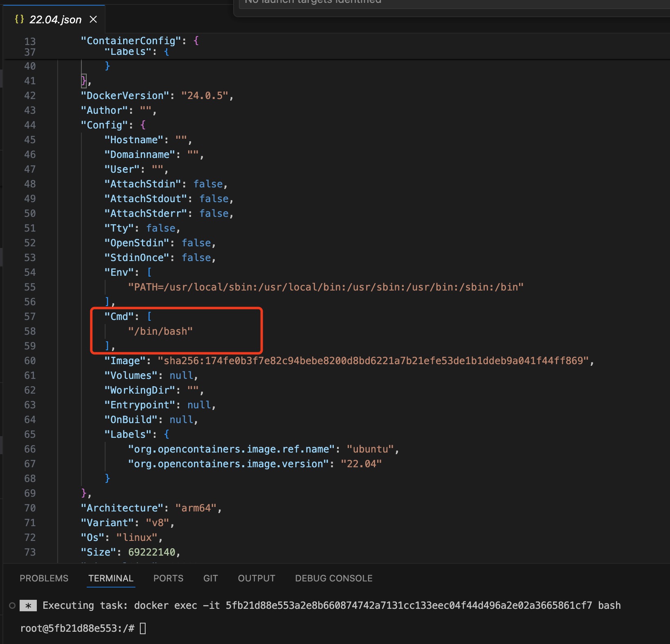Select the 22.04.json tab title
The height and width of the screenshot is (644, 670).
point(55,20)
